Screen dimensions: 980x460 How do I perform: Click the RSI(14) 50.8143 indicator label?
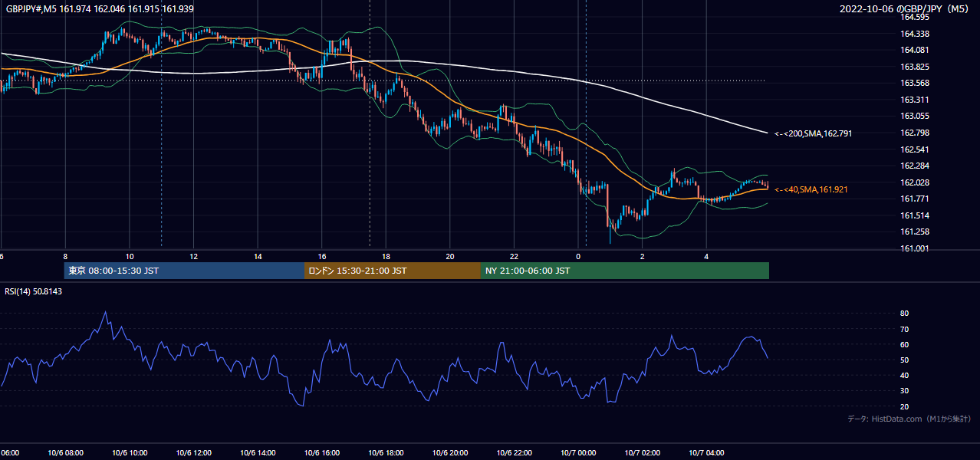[x=34, y=291]
